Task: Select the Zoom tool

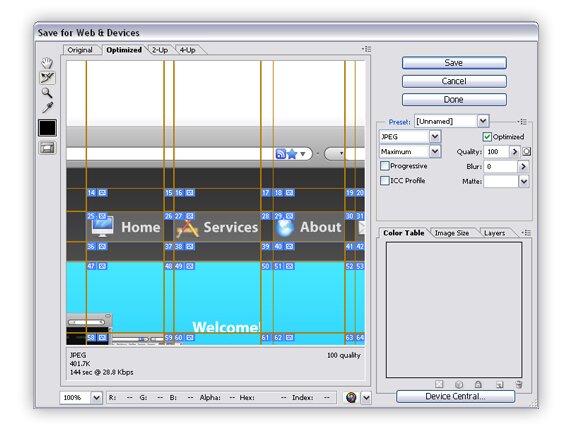Action: (x=47, y=93)
